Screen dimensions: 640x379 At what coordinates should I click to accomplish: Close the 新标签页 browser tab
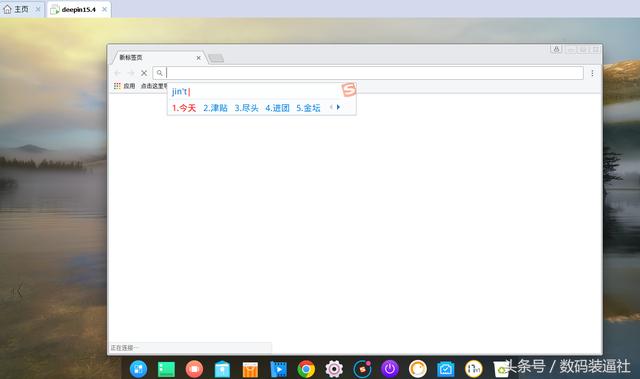198,58
